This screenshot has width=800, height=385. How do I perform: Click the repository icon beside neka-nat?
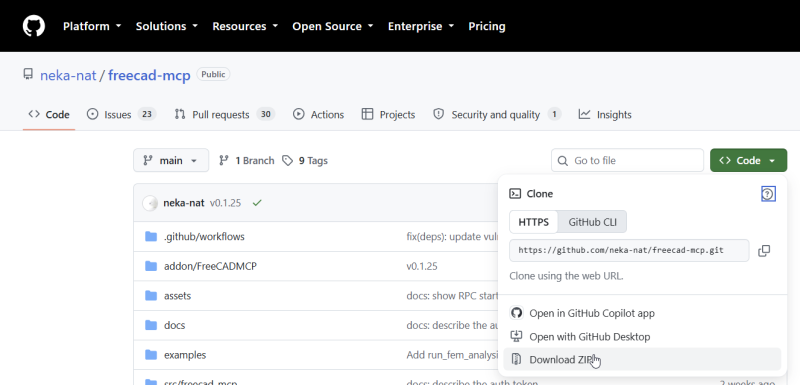[x=28, y=74]
